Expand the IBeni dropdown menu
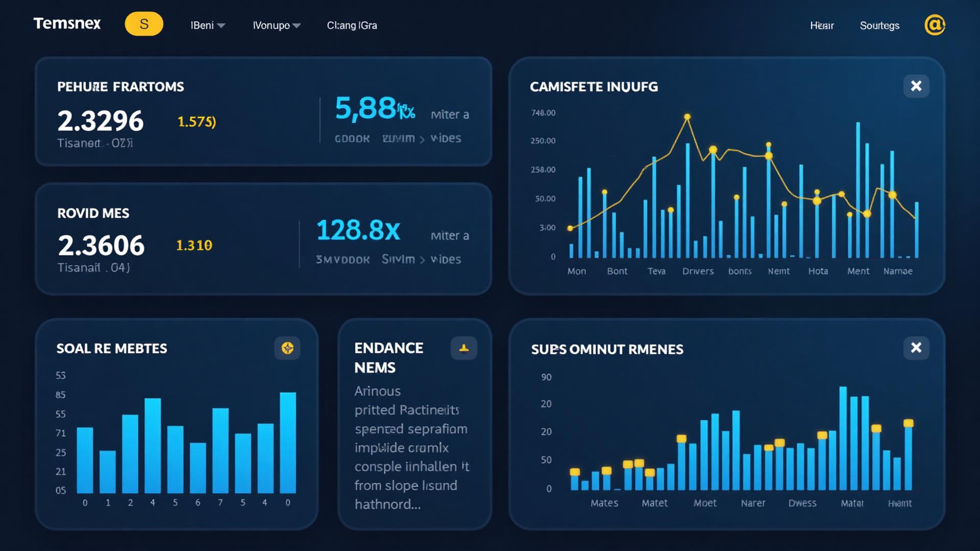This screenshot has height=551, width=980. coord(208,26)
